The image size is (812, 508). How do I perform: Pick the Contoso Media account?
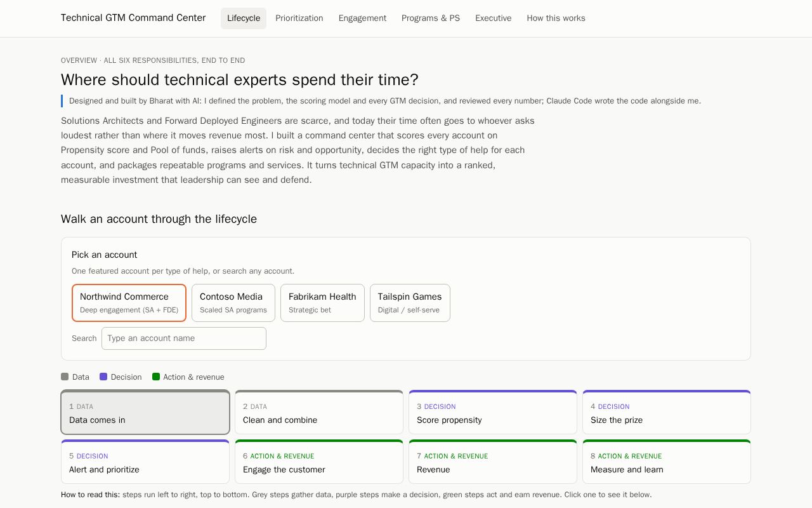coord(233,303)
